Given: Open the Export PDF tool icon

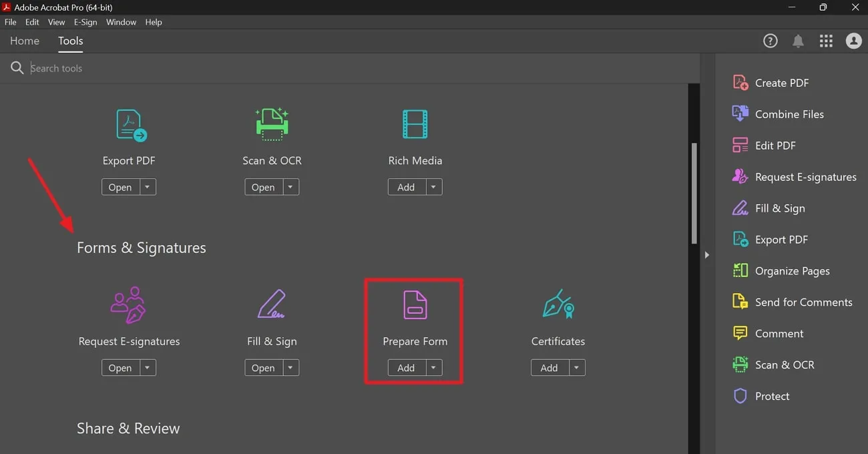Looking at the screenshot, I should click(128, 124).
